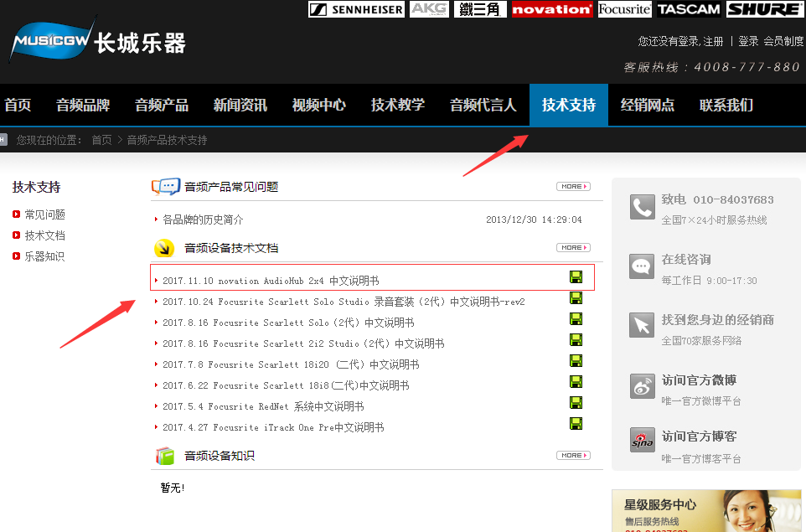Expand MORE for 音频设备知识
The width and height of the screenshot is (806, 532).
573,455
